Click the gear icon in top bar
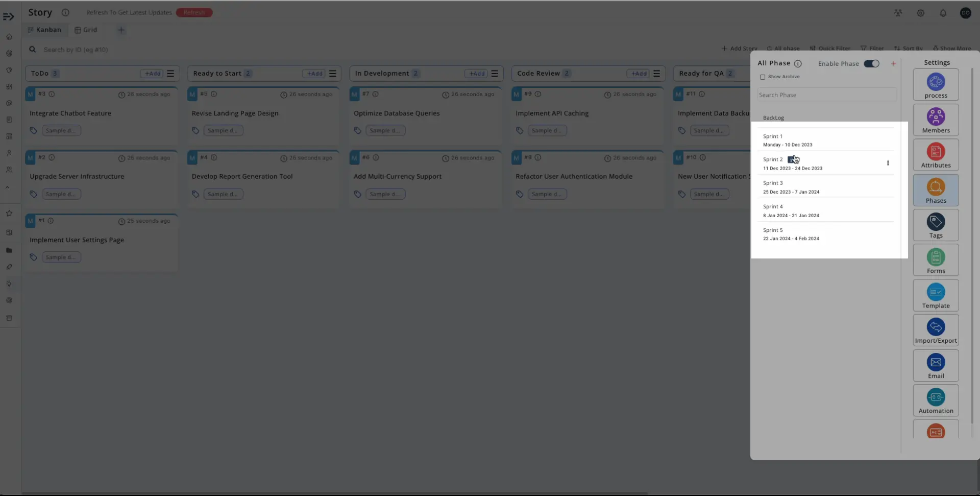Image resolution: width=980 pixels, height=496 pixels. coord(920,13)
